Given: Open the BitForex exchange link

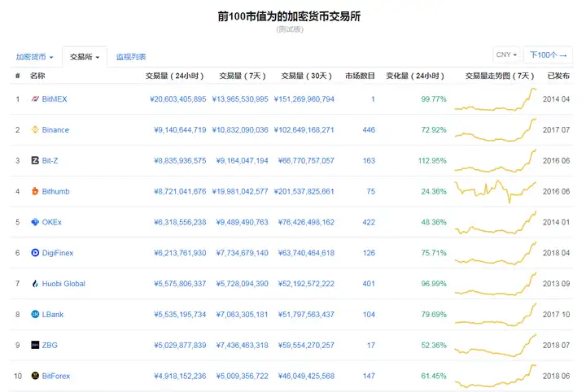Looking at the screenshot, I should (x=55, y=376).
